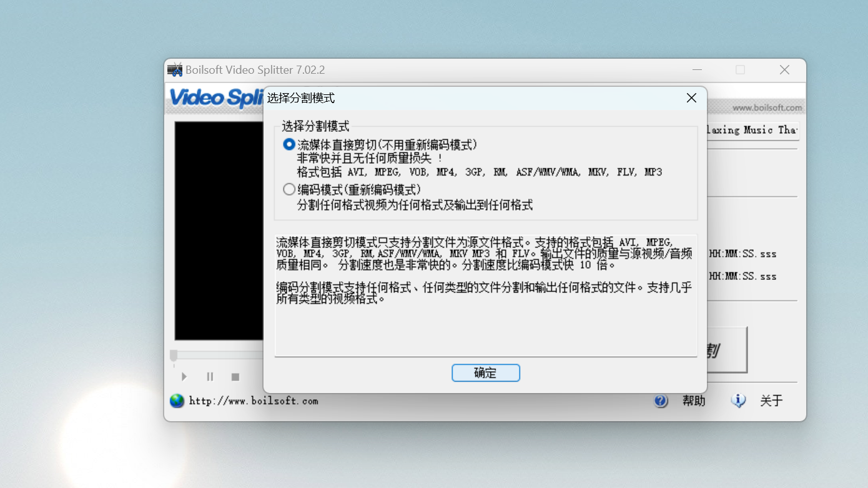Viewport: 868px width, 488px height.
Task: Click the text '非常快并且无任何质量损失 !'
Action: pyautogui.click(x=370, y=158)
